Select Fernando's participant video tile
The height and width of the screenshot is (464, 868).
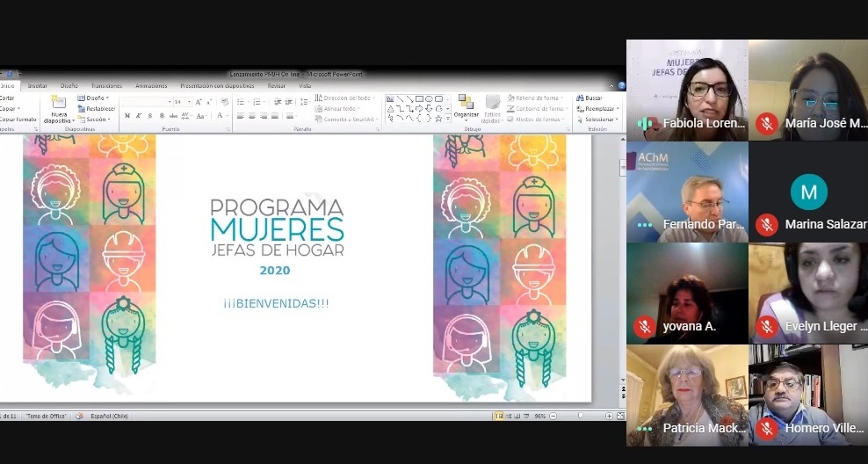[x=687, y=192]
